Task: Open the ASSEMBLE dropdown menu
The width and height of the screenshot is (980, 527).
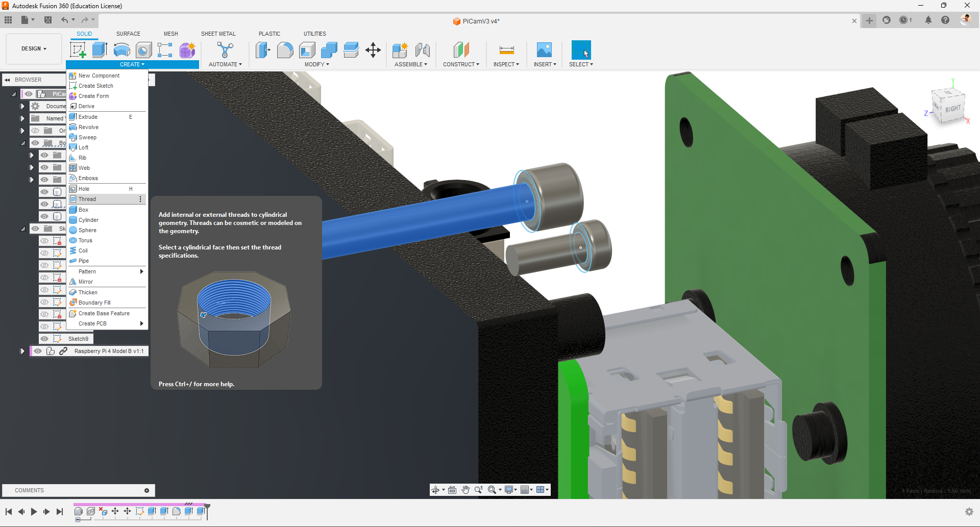Action: click(411, 64)
